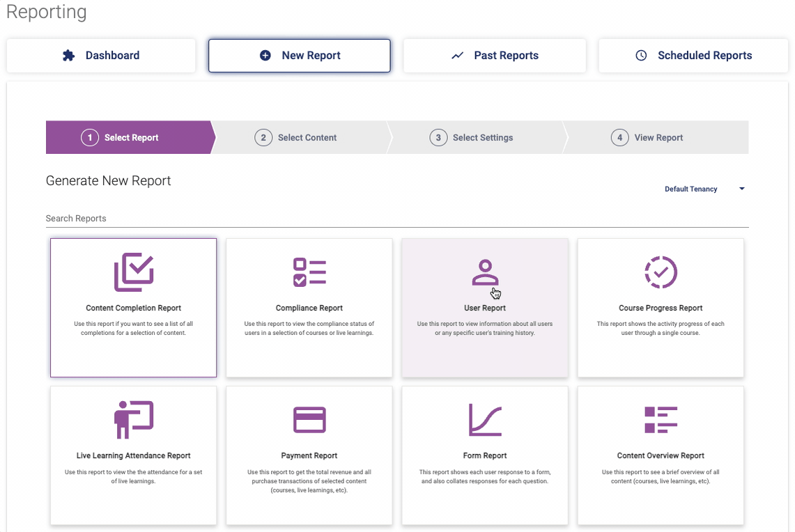This screenshot has height=532, width=795.
Task: Choose the Content Completion Report title
Action: pyautogui.click(x=133, y=308)
